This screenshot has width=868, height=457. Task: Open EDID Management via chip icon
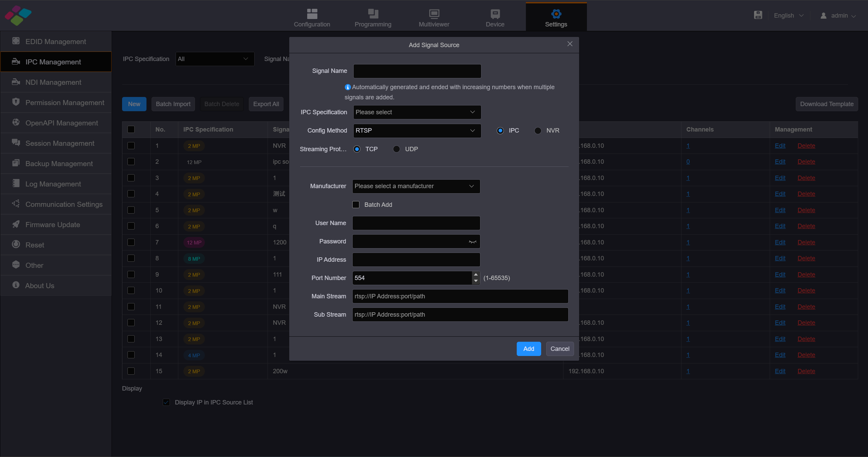[x=16, y=41]
